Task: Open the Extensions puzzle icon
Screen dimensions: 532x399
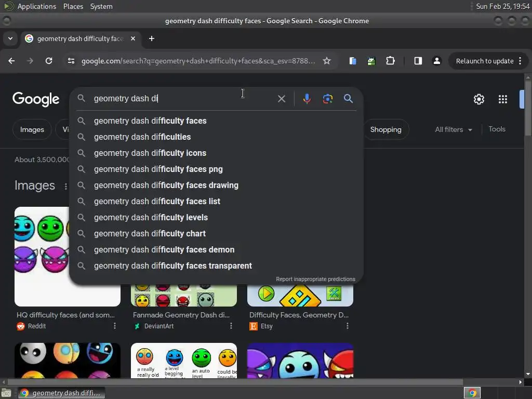Action: tap(390, 61)
